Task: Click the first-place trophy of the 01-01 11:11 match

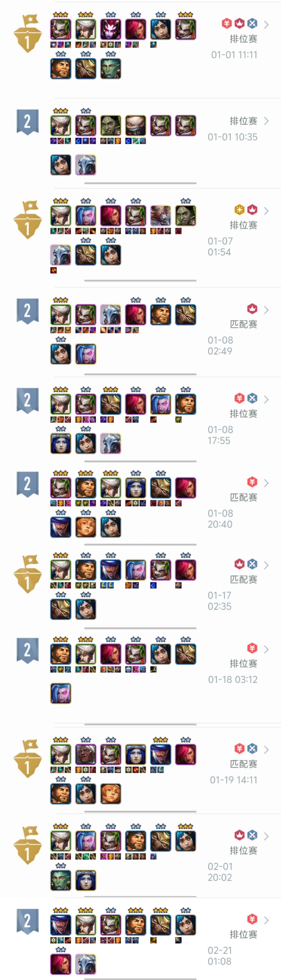Action: pos(27,34)
